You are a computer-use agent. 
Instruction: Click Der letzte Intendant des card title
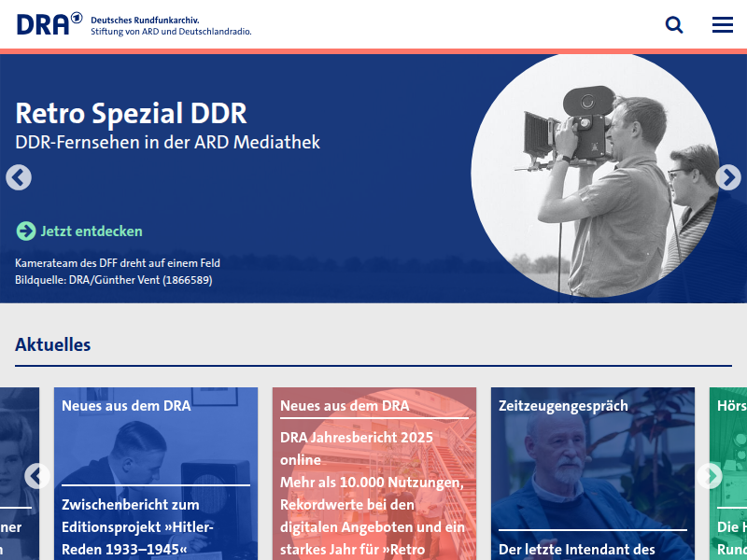pyautogui.click(x=576, y=549)
